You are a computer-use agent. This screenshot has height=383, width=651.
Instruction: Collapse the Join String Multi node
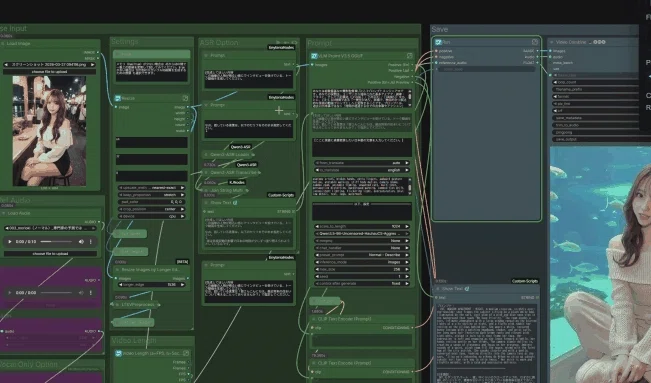(206, 190)
